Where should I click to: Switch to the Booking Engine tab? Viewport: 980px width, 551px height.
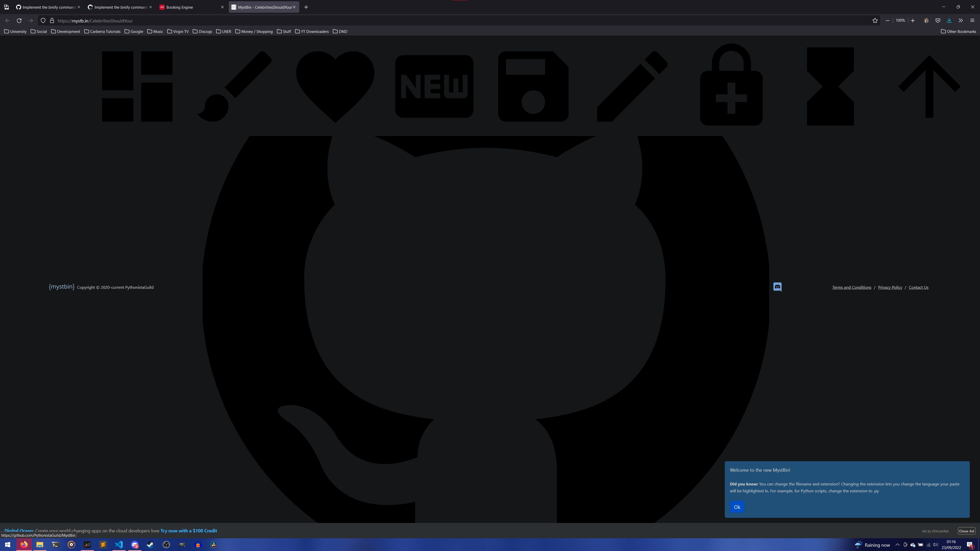pyautogui.click(x=180, y=7)
